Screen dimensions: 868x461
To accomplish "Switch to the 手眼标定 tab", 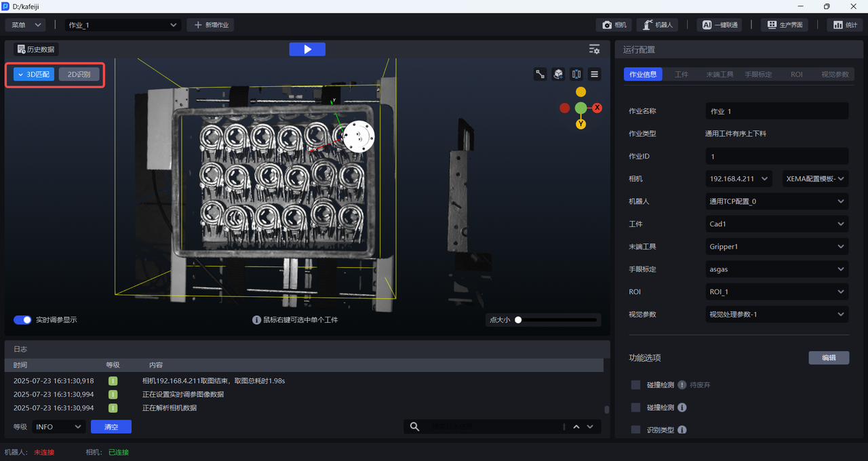I will [758, 75].
